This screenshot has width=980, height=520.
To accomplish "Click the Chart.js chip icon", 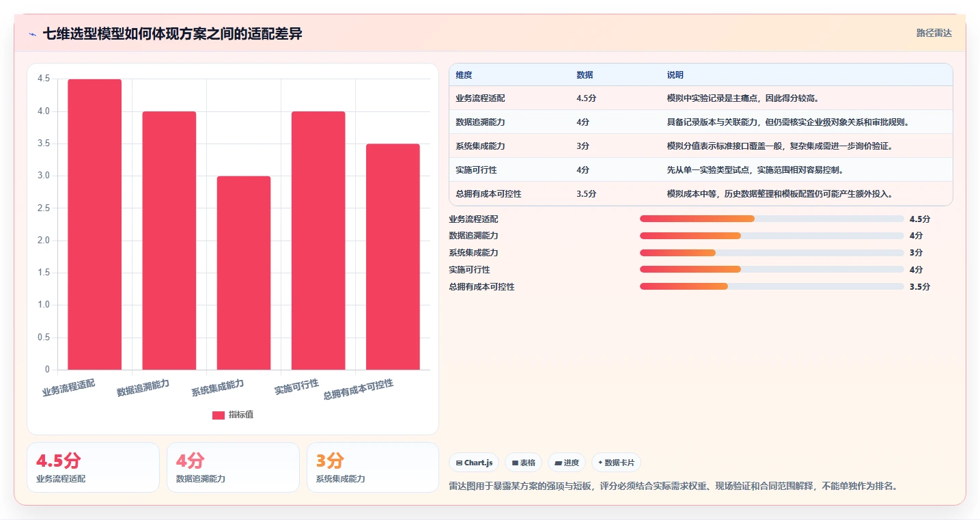I will click(x=459, y=463).
